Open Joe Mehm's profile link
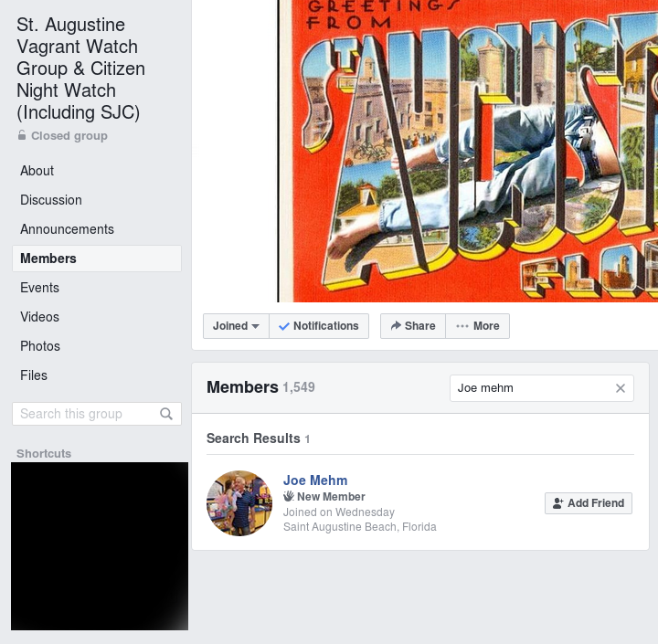 click(315, 480)
